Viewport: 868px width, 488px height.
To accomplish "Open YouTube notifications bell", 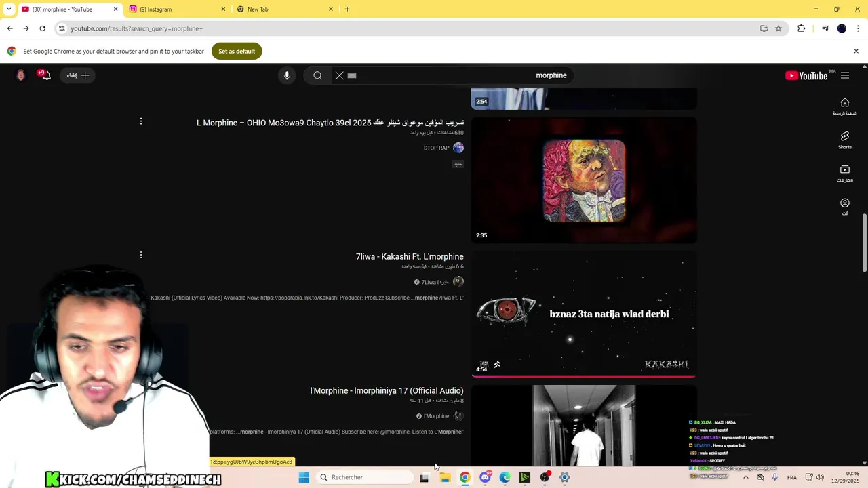I will 45,75.
